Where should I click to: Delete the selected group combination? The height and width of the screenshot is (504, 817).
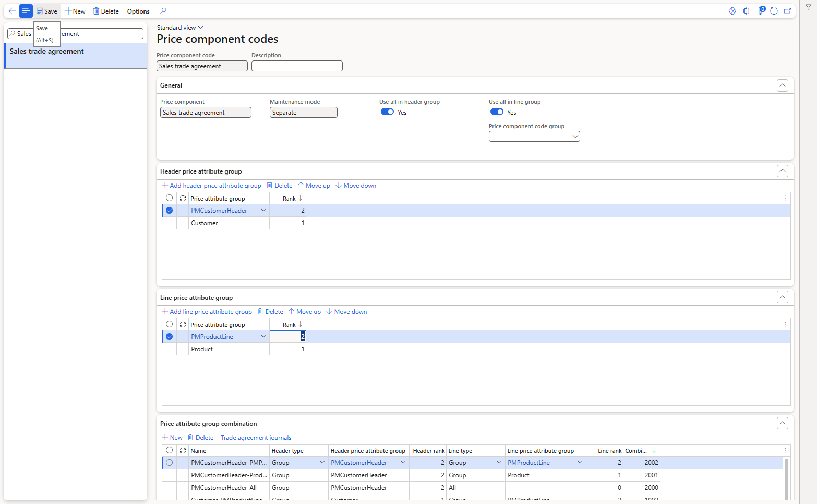coord(201,438)
